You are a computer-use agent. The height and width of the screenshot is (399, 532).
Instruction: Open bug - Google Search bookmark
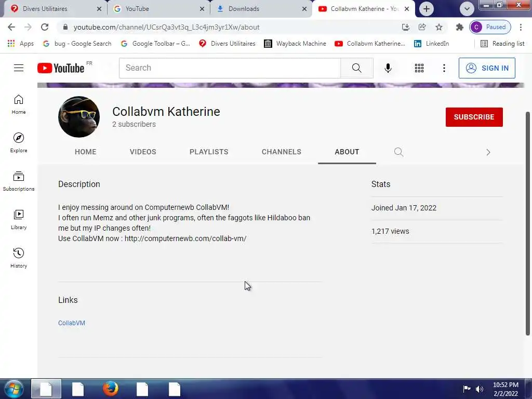coord(77,44)
